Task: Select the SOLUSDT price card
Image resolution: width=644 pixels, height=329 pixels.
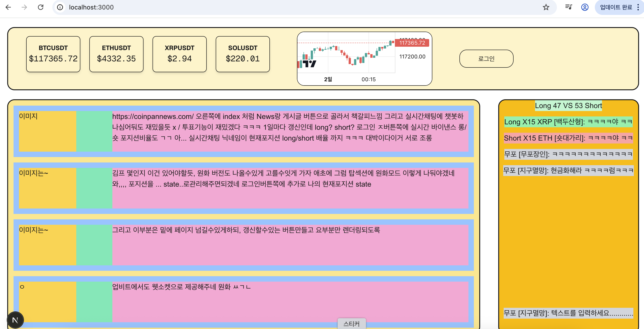Action: 243,54
